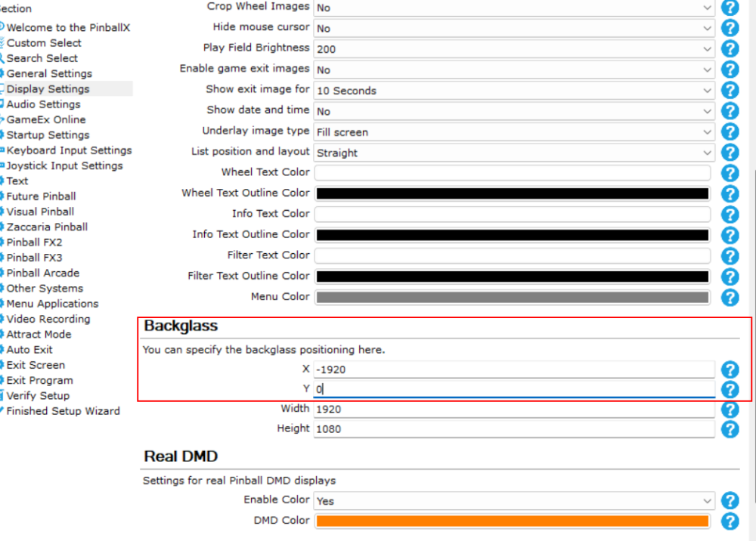The image size is (756, 541).
Task: Open help for Enable game exit images
Action: [730, 70]
